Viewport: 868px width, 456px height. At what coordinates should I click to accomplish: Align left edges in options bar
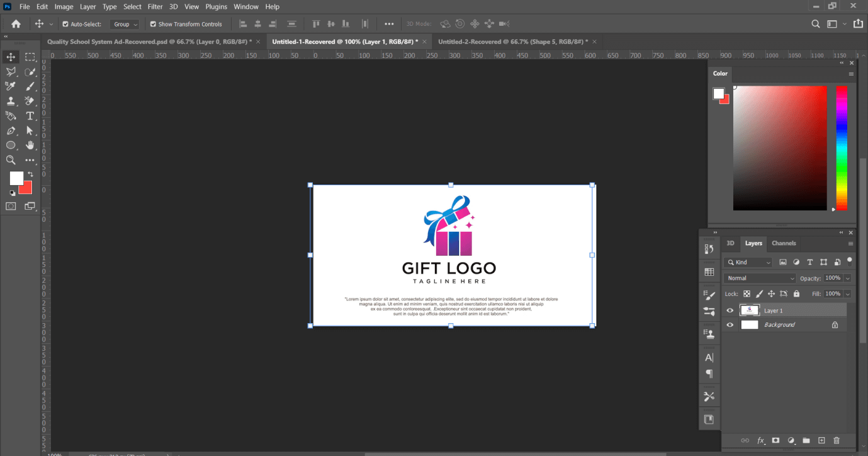244,24
